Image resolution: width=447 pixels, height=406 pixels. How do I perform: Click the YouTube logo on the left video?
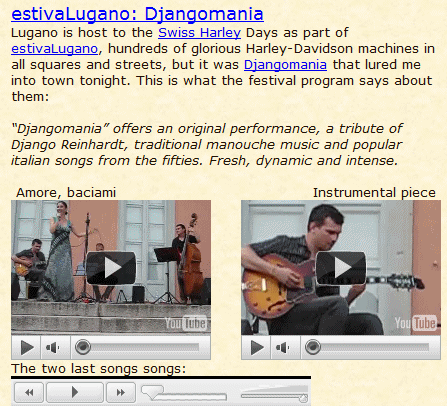(186, 323)
